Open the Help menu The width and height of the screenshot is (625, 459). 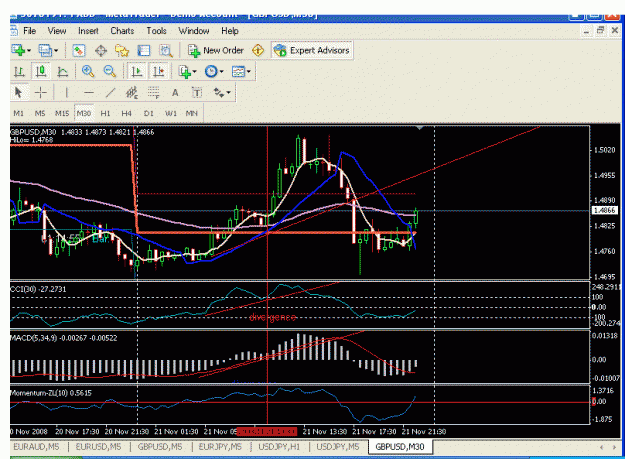coord(230,31)
